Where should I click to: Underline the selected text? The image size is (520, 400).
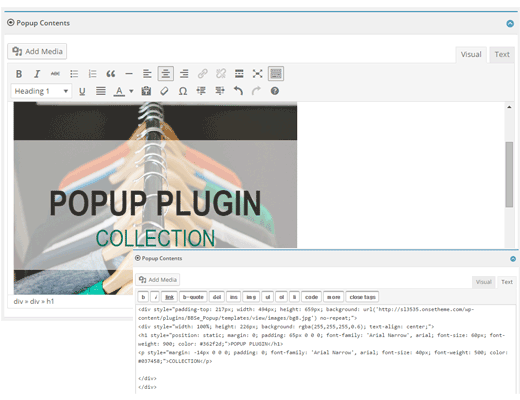(82, 91)
